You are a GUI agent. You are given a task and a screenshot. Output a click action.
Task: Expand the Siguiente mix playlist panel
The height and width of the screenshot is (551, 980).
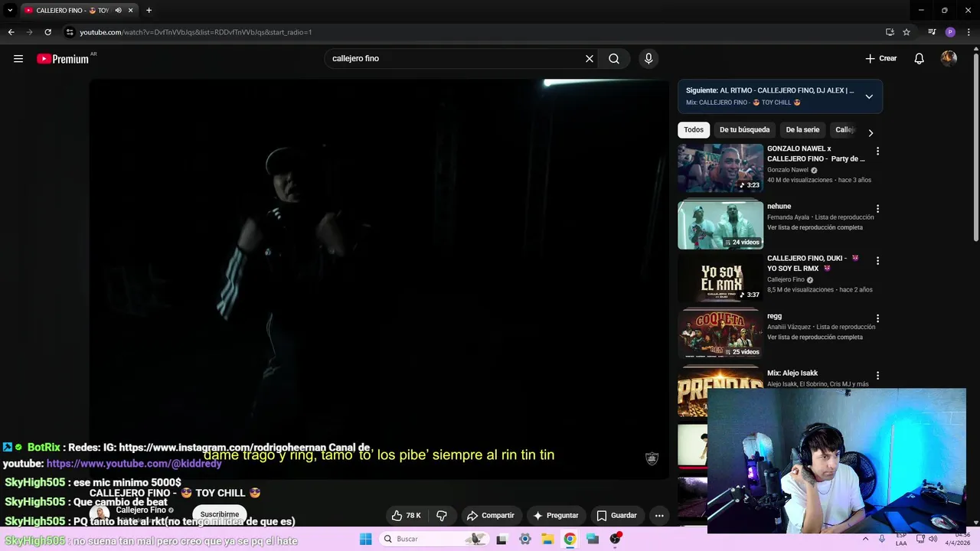click(x=869, y=96)
